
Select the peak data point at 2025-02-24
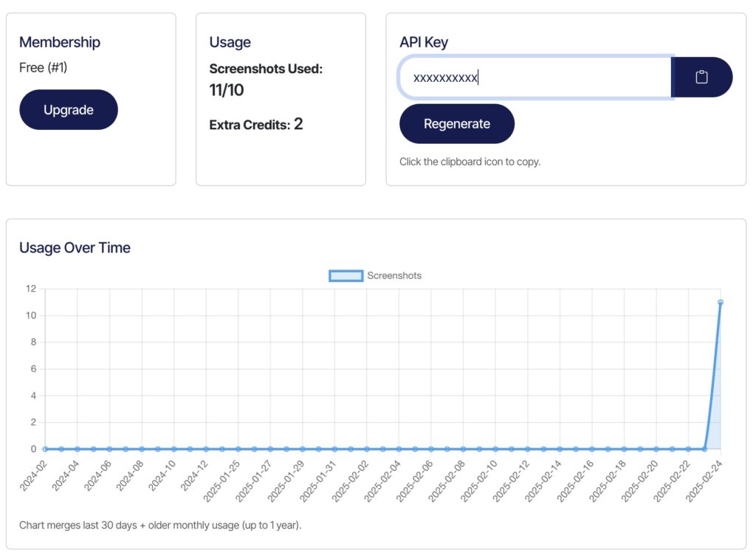(x=720, y=302)
